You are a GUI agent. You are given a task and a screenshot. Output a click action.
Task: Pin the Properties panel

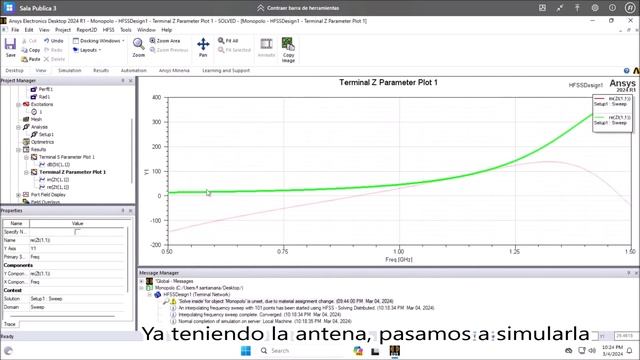pyautogui.click(x=123, y=211)
